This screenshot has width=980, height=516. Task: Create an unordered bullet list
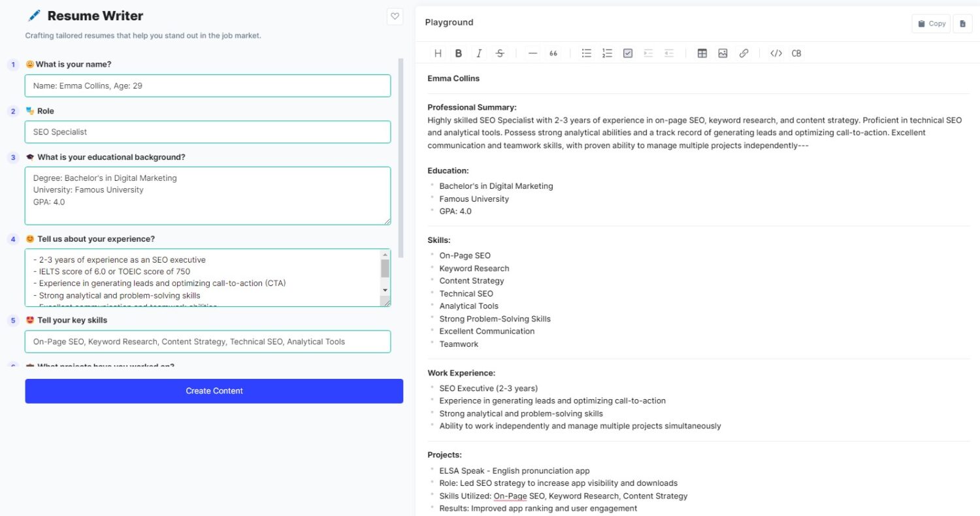pos(587,54)
